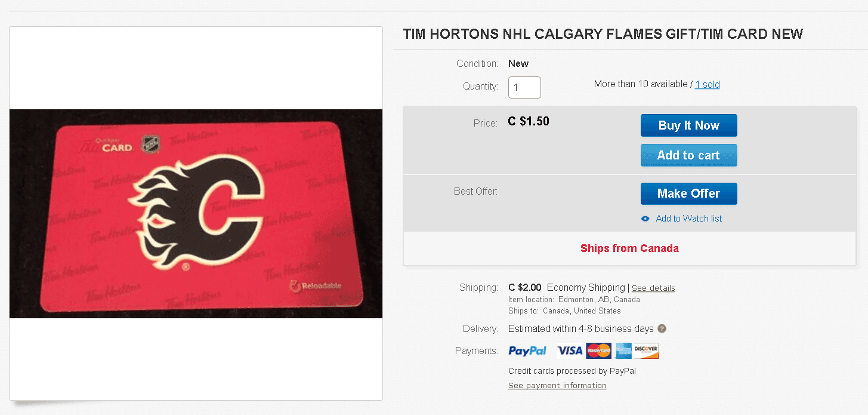Click the MasterCard payment icon
The height and width of the screenshot is (415, 868).
pyautogui.click(x=598, y=351)
